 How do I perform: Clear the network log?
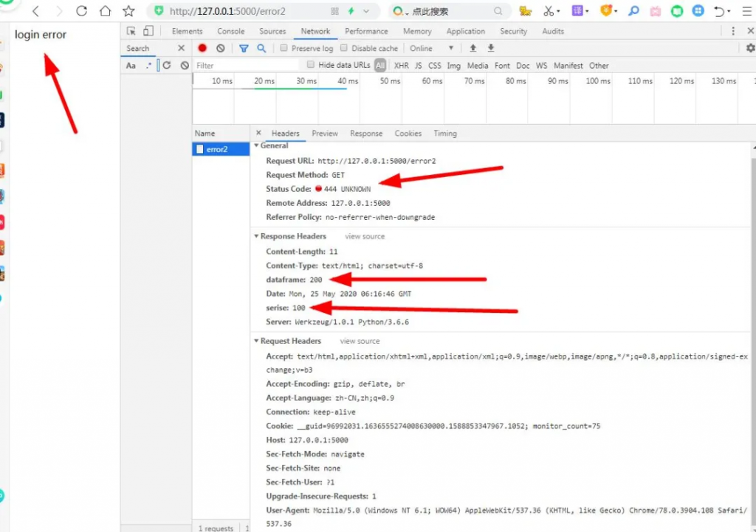tap(220, 48)
